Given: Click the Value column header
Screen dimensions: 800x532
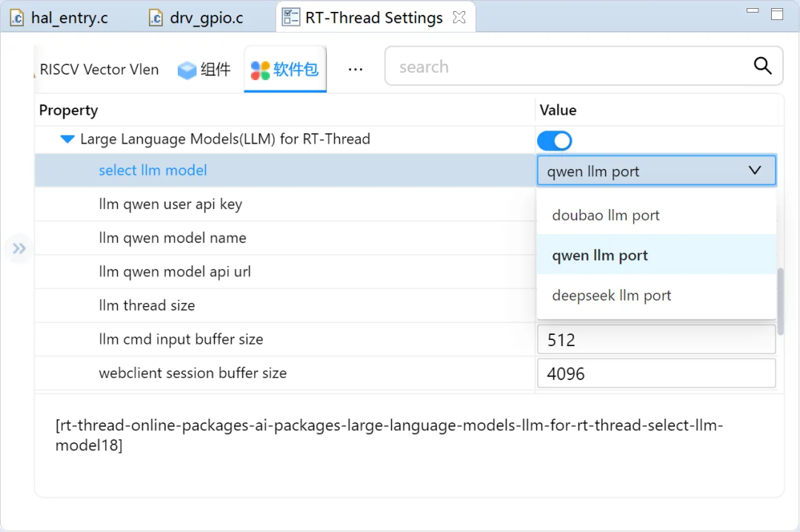Looking at the screenshot, I should (x=559, y=110).
